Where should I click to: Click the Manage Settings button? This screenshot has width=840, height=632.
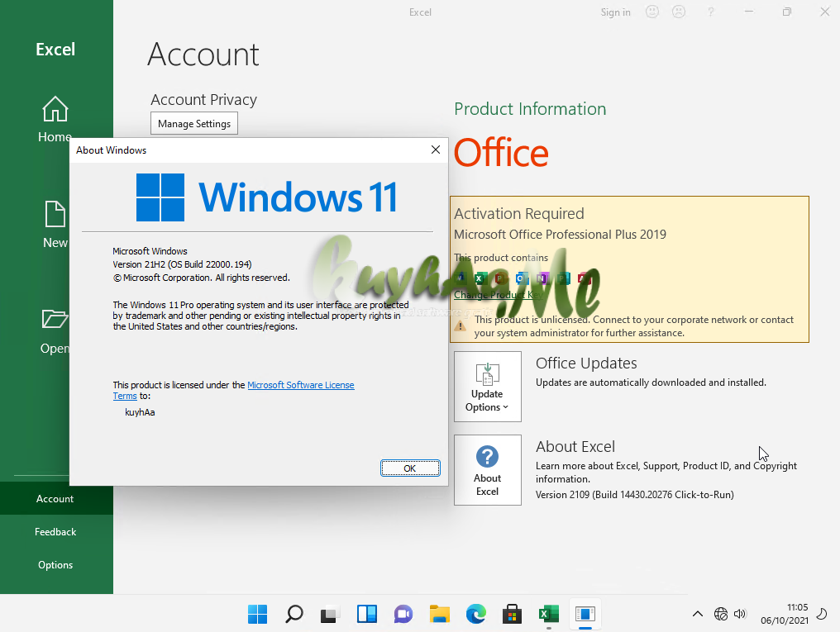194,124
